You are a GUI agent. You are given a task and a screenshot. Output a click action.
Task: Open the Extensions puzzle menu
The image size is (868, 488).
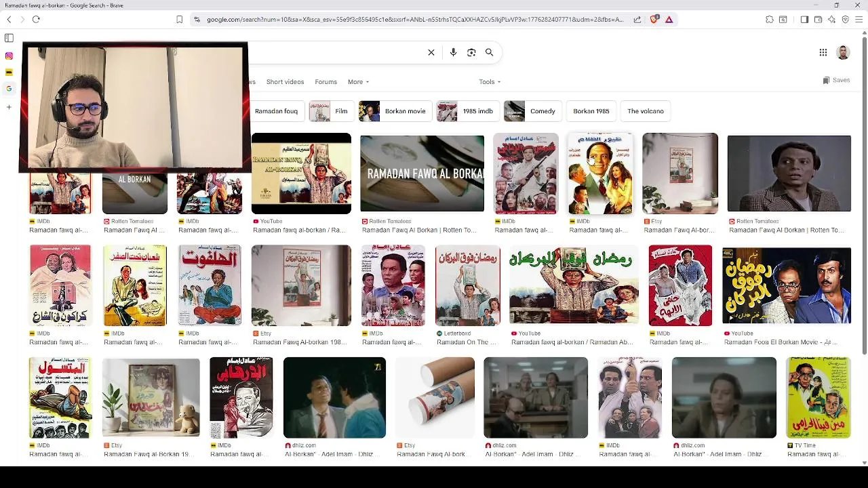point(769,20)
